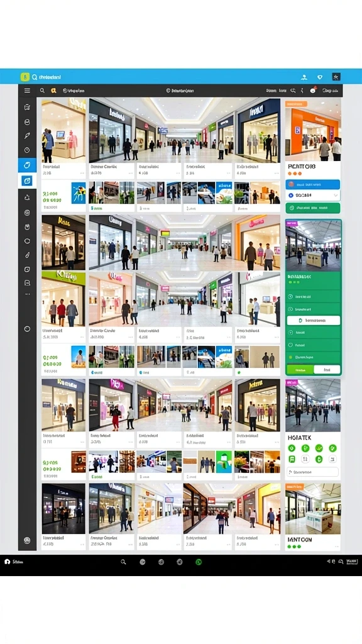Select the white highlighted option in green panel
The width and height of the screenshot is (362, 644).
click(x=314, y=320)
